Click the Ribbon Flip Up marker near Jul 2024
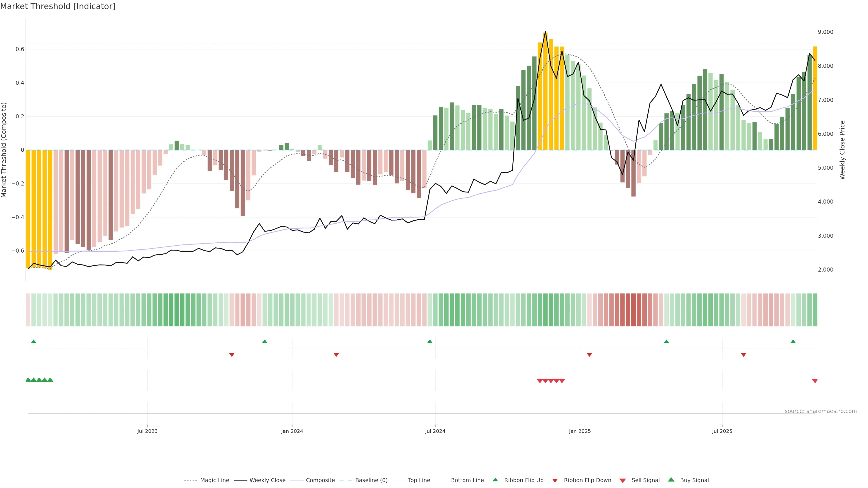The width and height of the screenshot is (868, 488). click(x=430, y=342)
